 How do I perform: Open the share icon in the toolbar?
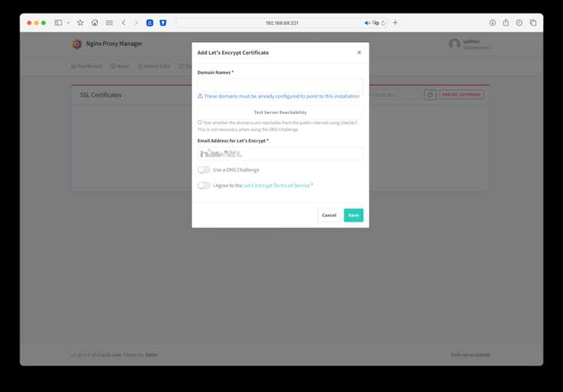tap(505, 23)
